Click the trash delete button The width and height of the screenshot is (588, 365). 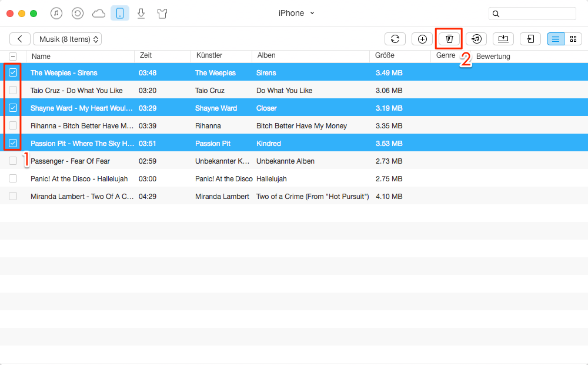[449, 39]
